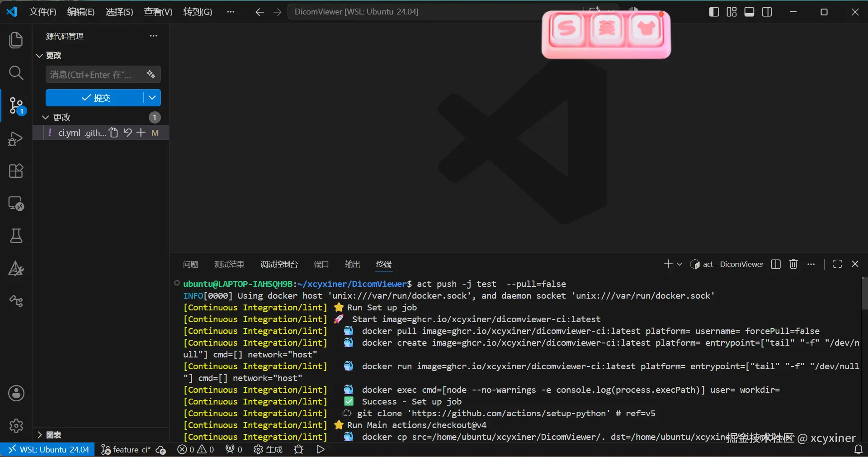Open source control views and more actions
The height and width of the screenshot is (457, 868).
[154, 36]
